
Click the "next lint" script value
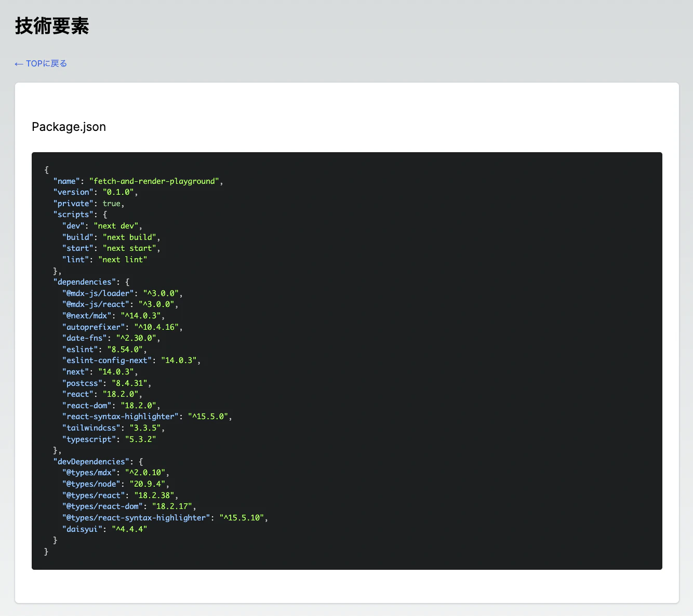tap(123, 260)
